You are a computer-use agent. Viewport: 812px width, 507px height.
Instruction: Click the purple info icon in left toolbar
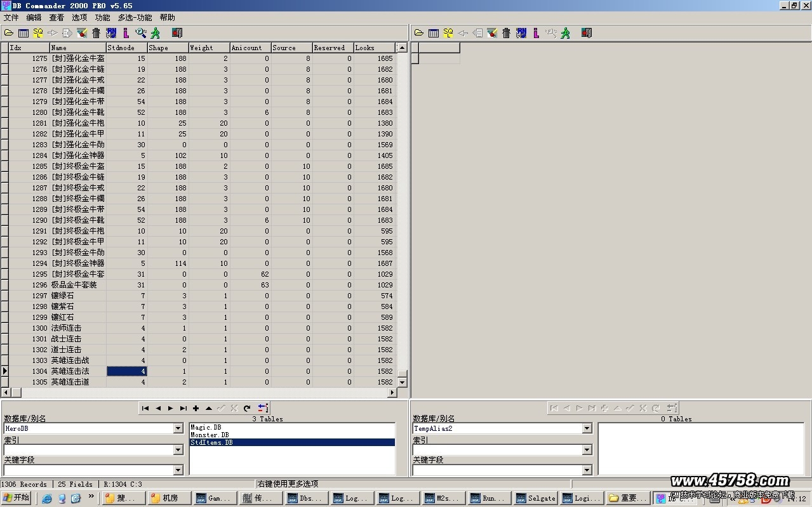coord(126,33)
